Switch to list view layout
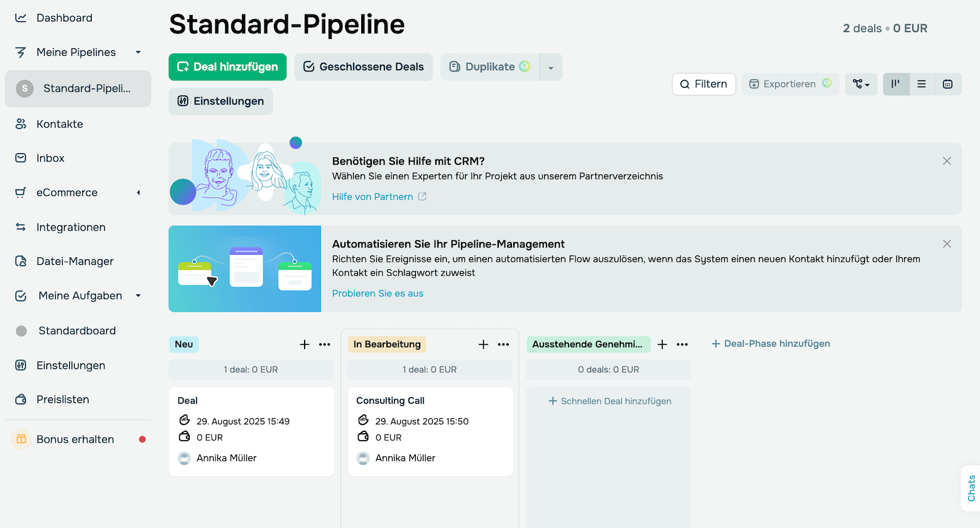Image resolution: width=980 pixels, height=528 pixels. click(922, 84)
